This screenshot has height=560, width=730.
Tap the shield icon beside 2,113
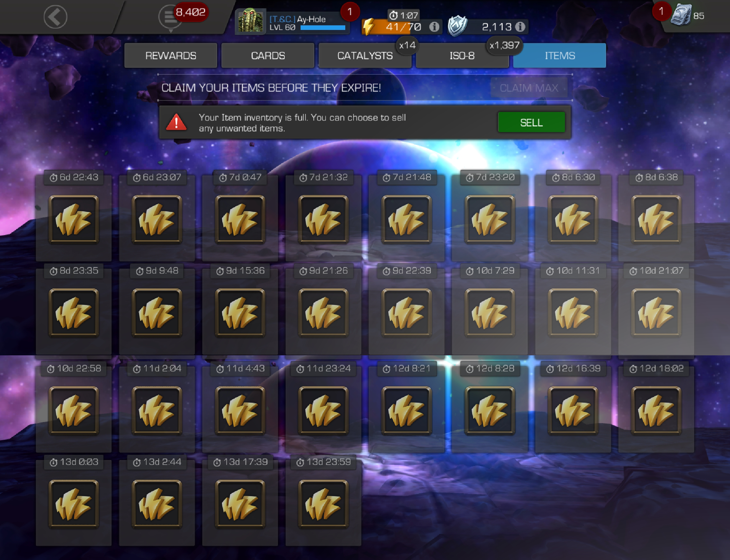coord(457,26)
